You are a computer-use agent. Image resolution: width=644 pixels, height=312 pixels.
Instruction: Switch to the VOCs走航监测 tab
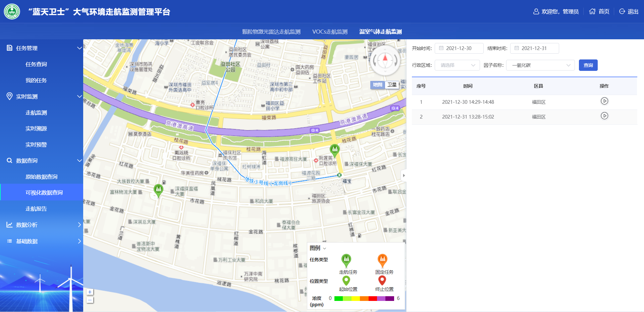(329, 32)
